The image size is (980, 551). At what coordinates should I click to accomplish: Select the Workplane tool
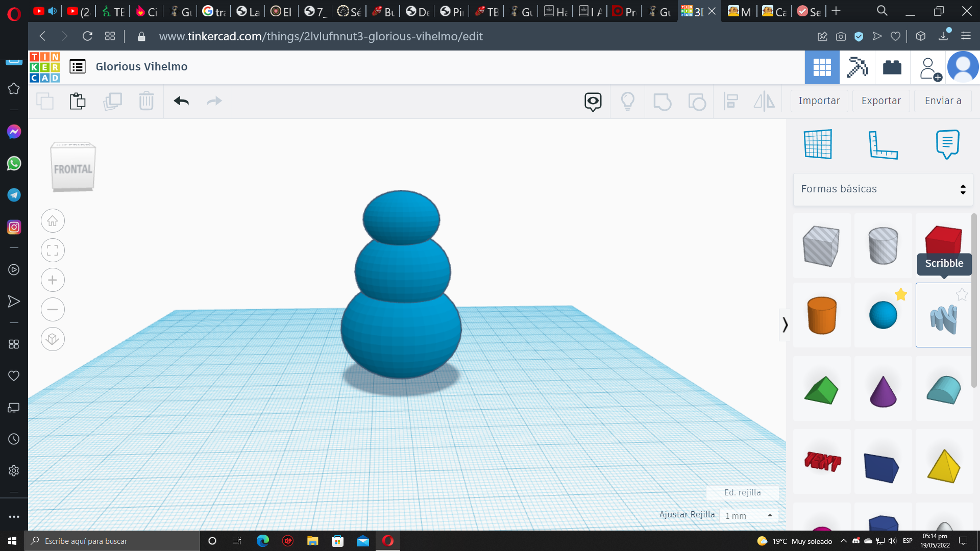[818, 144]
